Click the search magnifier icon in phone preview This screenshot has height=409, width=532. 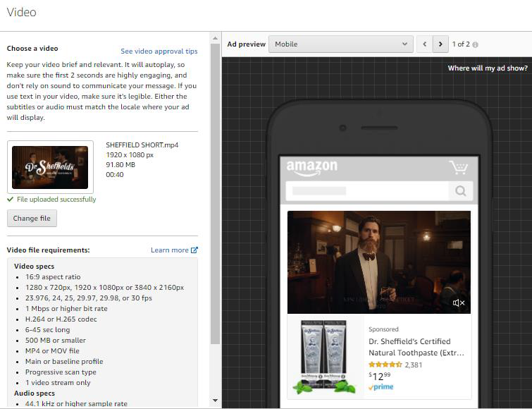[x=460, y=191]
